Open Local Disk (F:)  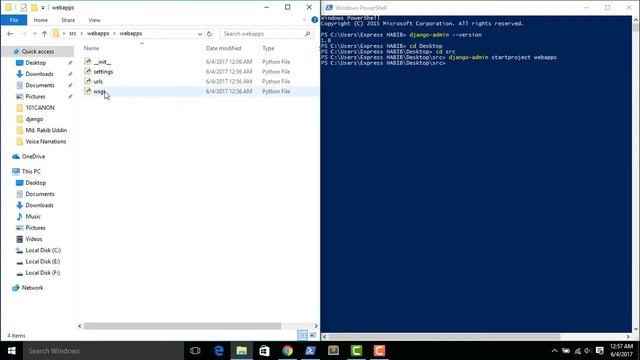(x=42, y=273)
